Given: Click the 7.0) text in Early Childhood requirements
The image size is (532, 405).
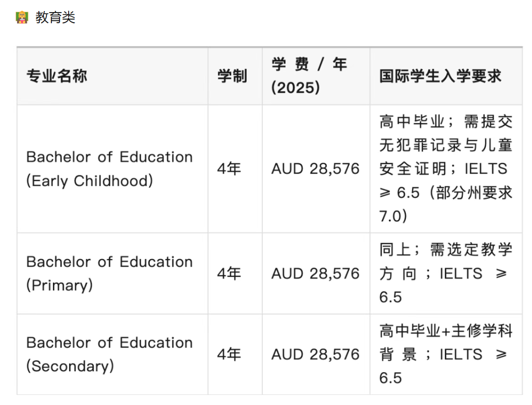Looking at the screenshot, I should point(393,216).
